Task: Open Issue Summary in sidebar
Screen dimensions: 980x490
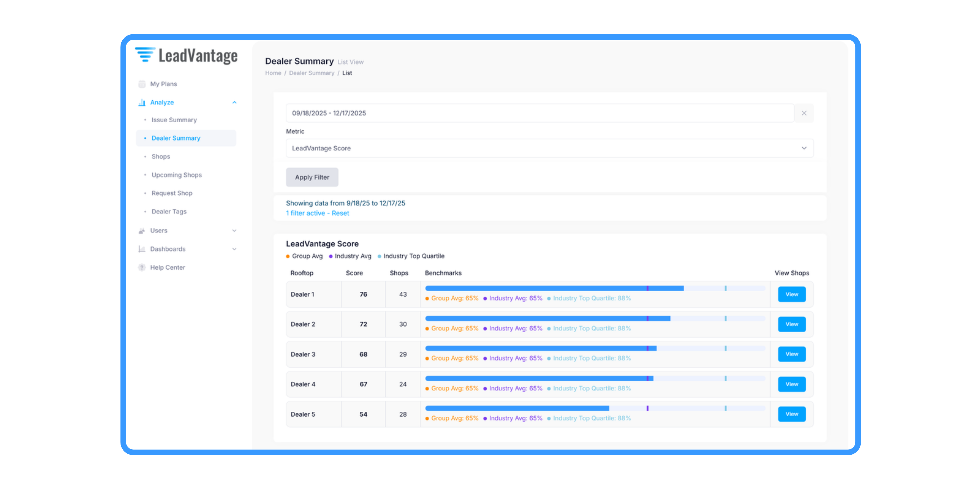Action: (174, 120)
